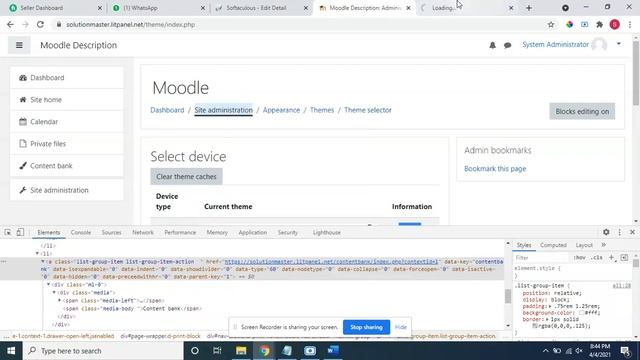
Task: Open the browser extensions puzzle icon
Action: click(599, 24)
